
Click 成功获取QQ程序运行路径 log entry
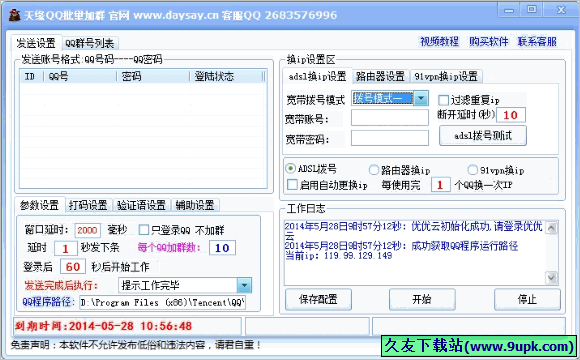point(401,245)
